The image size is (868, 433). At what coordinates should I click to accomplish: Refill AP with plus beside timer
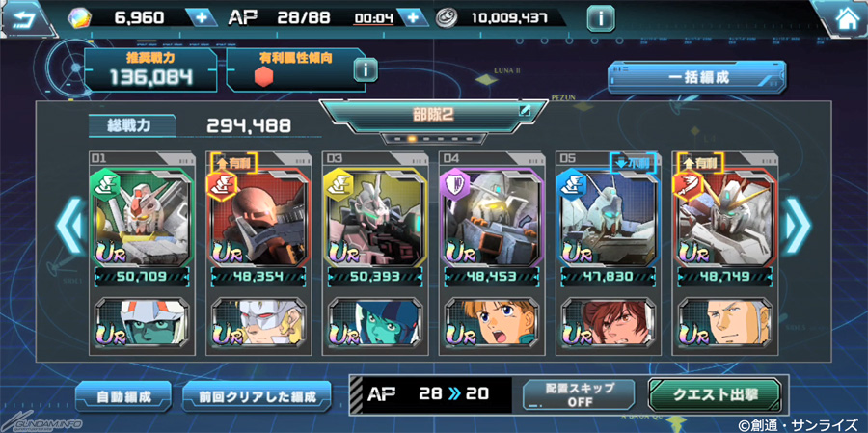tap(413, 17)
